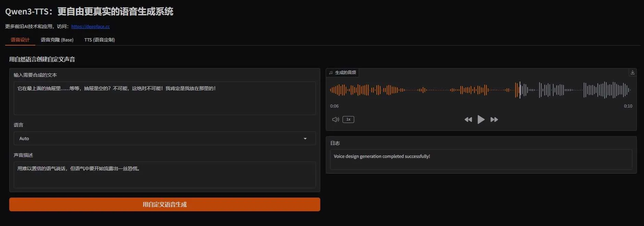This screenshot has height=226, width=644.
Task: Click the 0:06 current time label
Action: [334, 106]
